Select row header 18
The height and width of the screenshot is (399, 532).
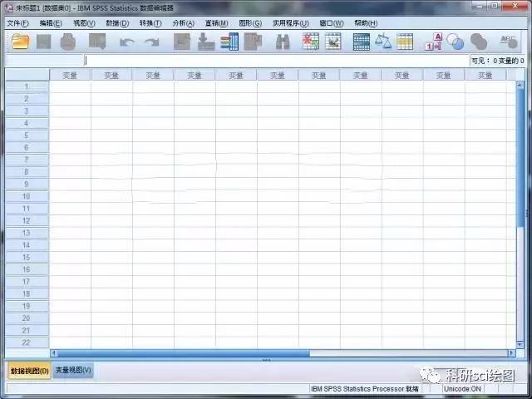coord(27,293)
